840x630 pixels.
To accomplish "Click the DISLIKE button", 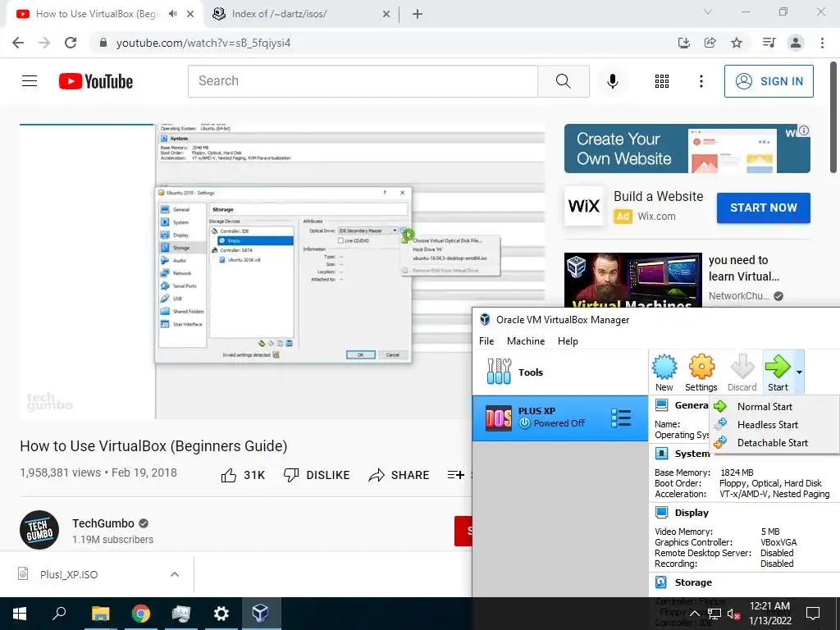I will click(317, 475).
